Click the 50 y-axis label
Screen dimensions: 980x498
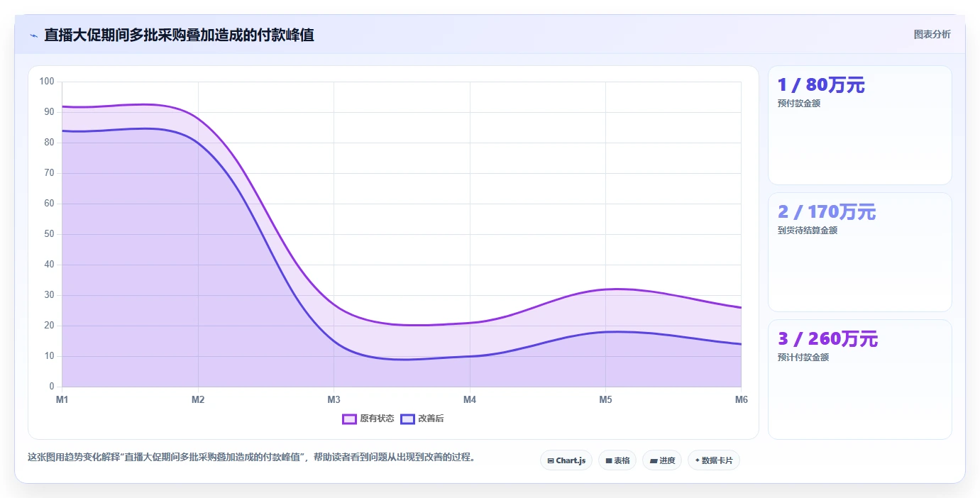pos(50,234)
